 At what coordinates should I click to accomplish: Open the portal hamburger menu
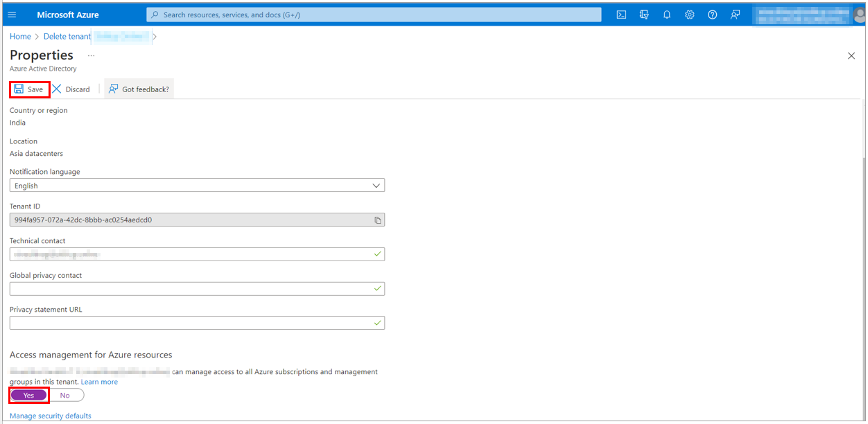tap(12, 15)
